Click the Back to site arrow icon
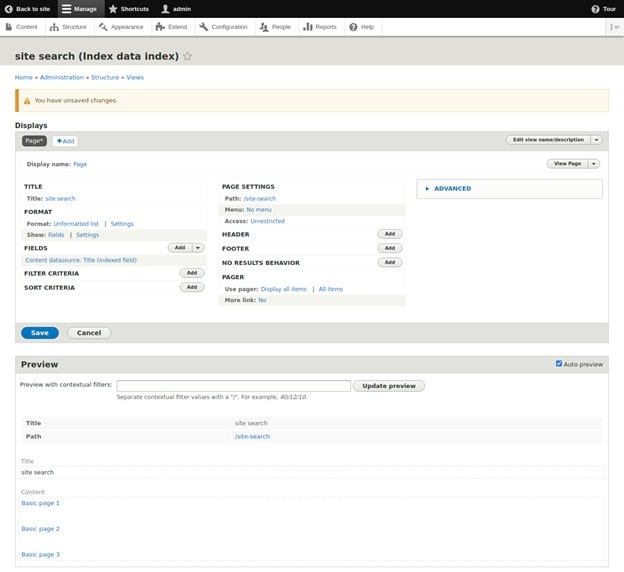The width and height of the screenshot is (624, 572). 8,9
